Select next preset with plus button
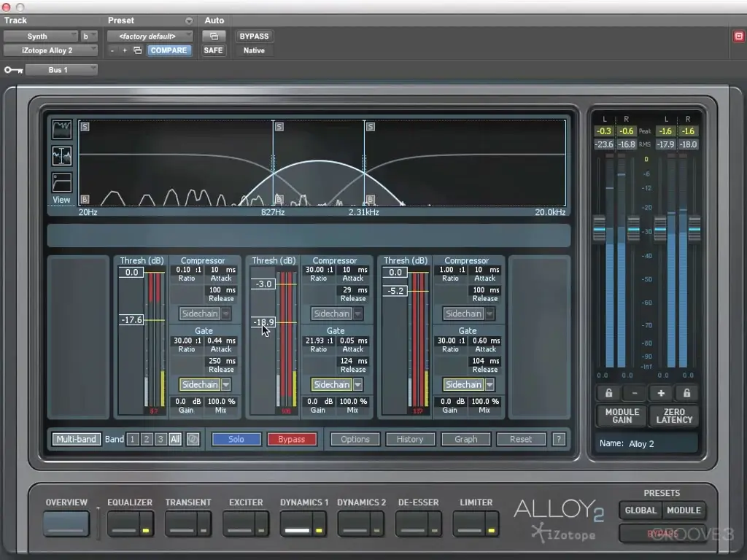Image resolution: width=747 pixels, height=560 pixels. (x=124, y=50)
